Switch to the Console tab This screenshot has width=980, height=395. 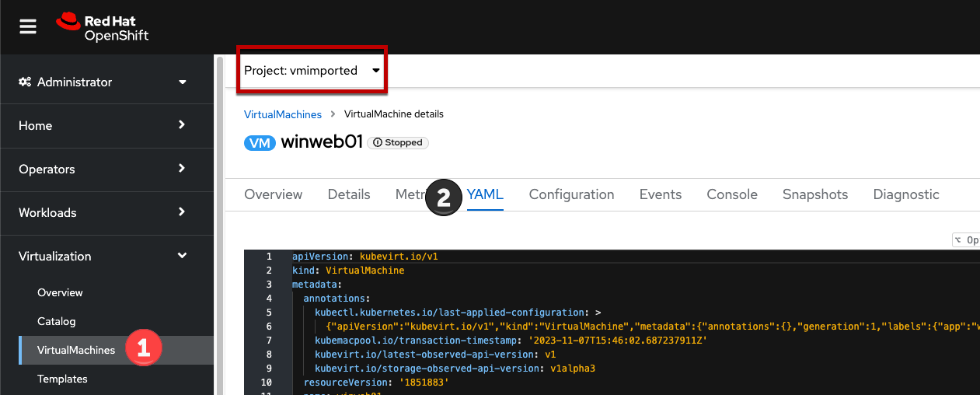point(732,194)
